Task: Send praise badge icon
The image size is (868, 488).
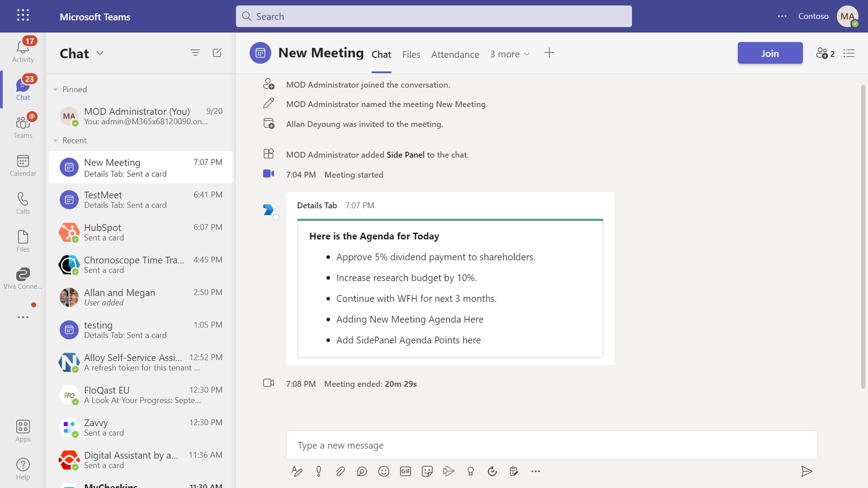Action: [x=471, y=471]
